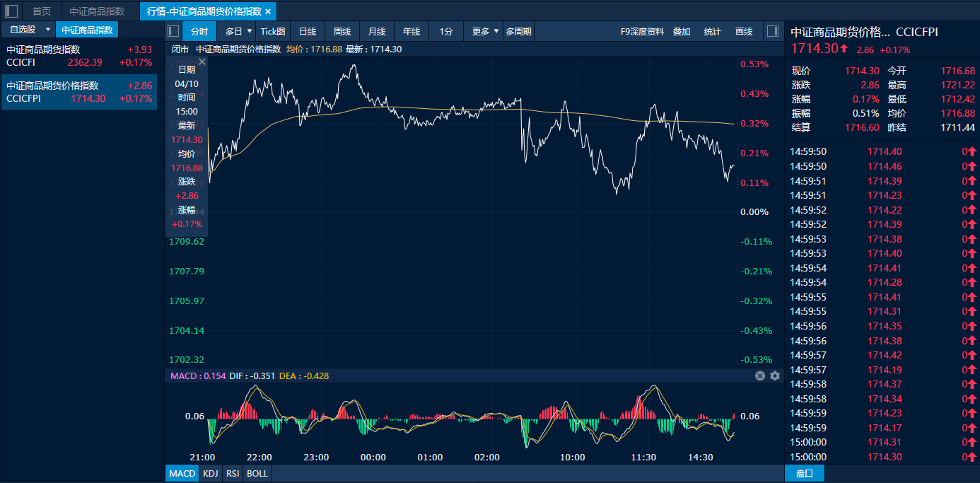The height and width of the screenshot is (483, 980).
Task: Close the 行情-中证商品期货价格指数 tab
Action: (x=268, y=11)
